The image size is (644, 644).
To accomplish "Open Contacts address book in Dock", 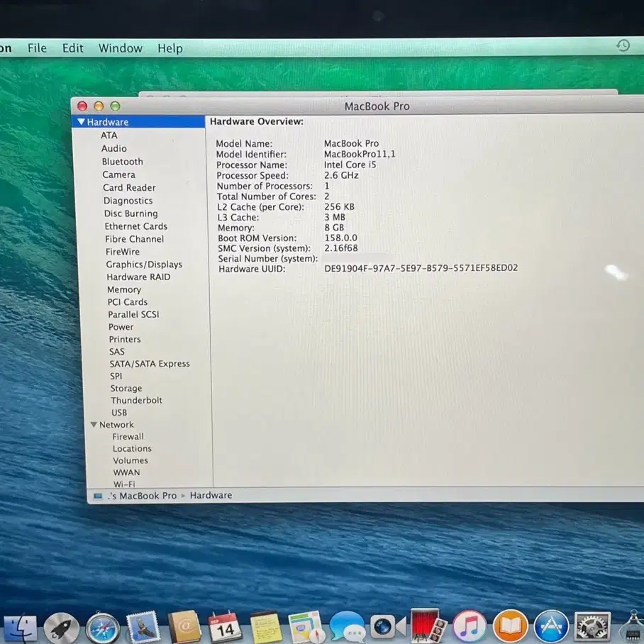I will coord(184,627).
